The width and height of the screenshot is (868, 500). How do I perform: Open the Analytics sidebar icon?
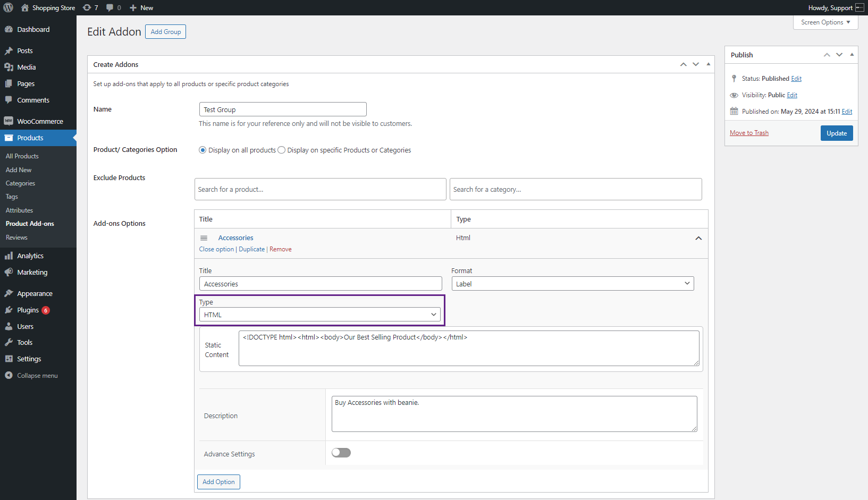[9, 256]
